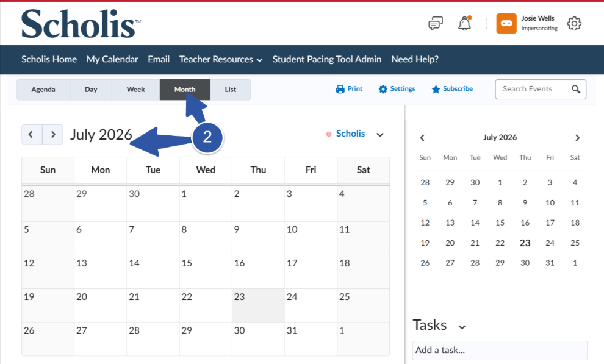Click the Settings link text
This screenshot has width=604, height=364.
(403, 89)
